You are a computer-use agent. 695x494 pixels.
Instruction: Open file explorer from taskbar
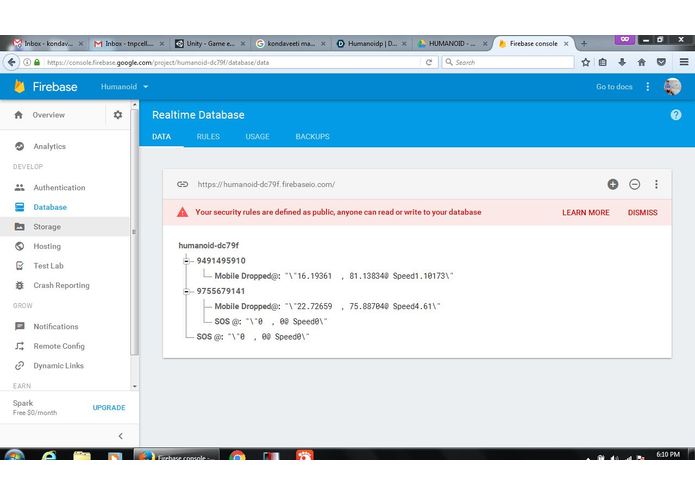82,455
